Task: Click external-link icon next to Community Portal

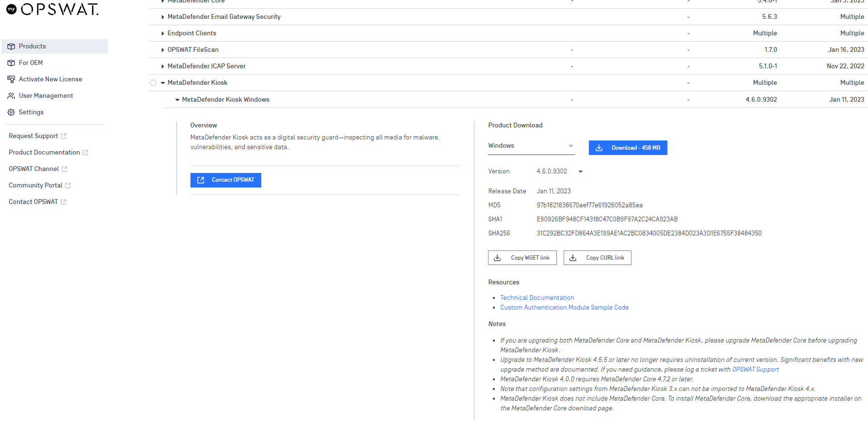Action: coord(68,186)
